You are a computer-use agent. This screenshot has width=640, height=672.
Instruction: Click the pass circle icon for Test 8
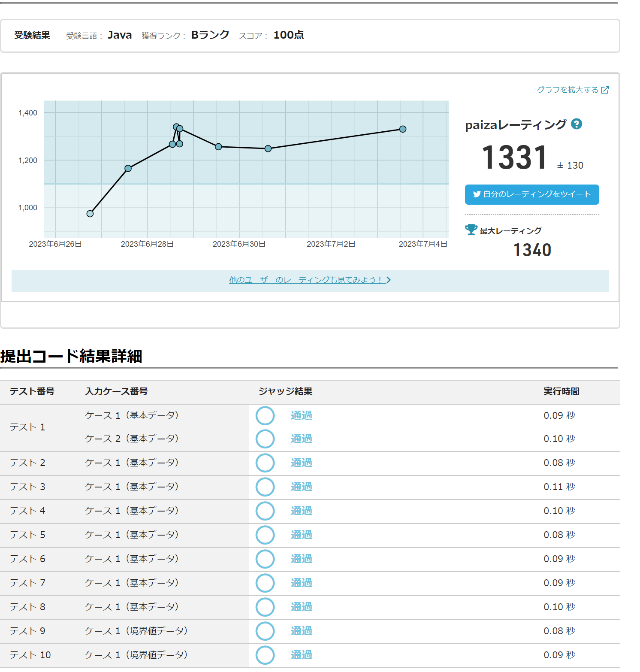tap(265, 607)
